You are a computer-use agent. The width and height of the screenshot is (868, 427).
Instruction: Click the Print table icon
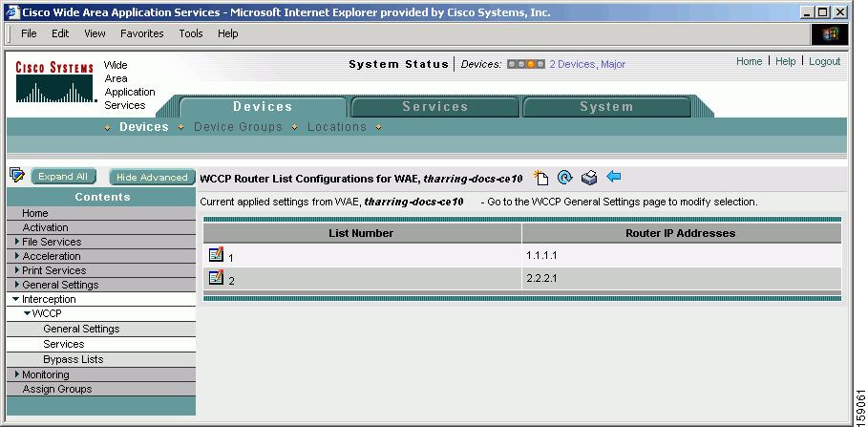click(589, 178)
